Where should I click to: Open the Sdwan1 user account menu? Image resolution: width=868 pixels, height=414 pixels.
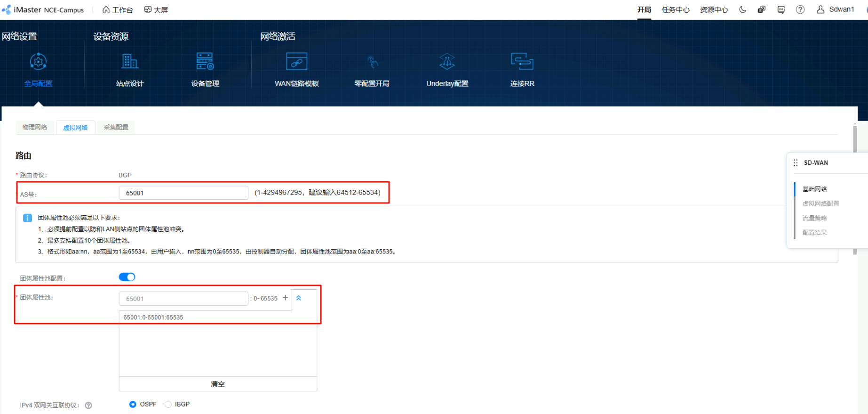[836, 9]
